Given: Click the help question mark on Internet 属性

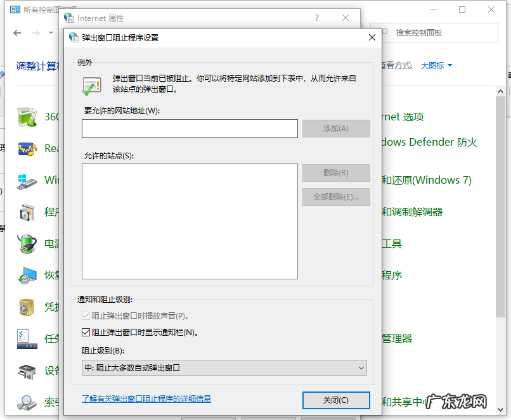Looking at the screenshot, I should (316, 18).
